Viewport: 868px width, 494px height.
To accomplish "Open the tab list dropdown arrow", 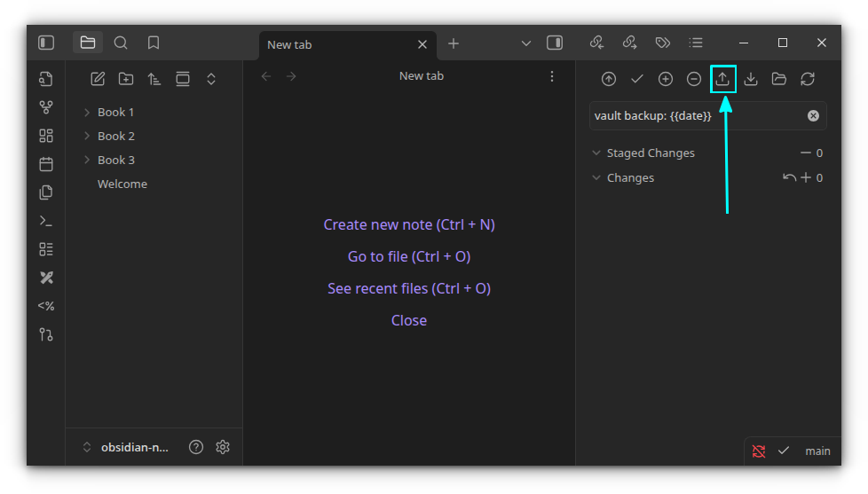I will click(x=525, y=43).
